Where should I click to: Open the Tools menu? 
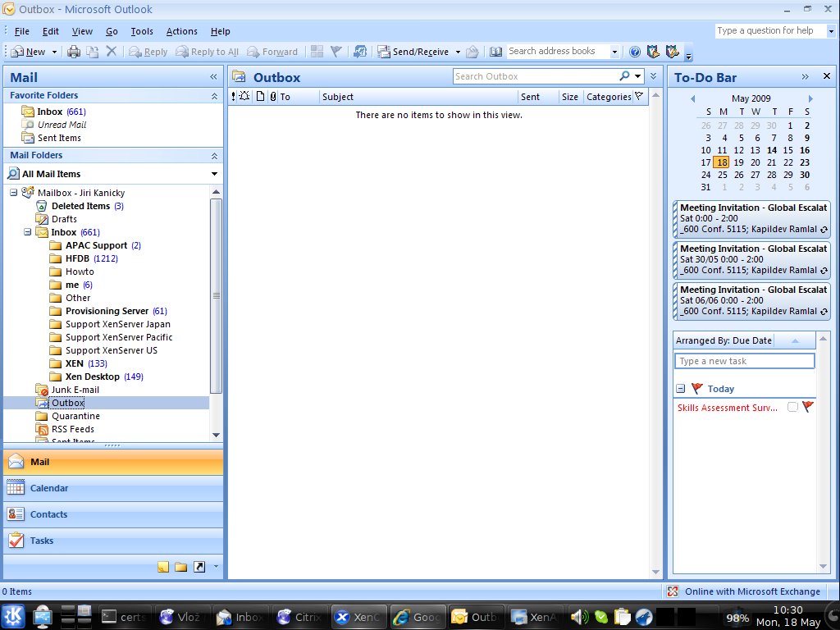coord(142,32)
